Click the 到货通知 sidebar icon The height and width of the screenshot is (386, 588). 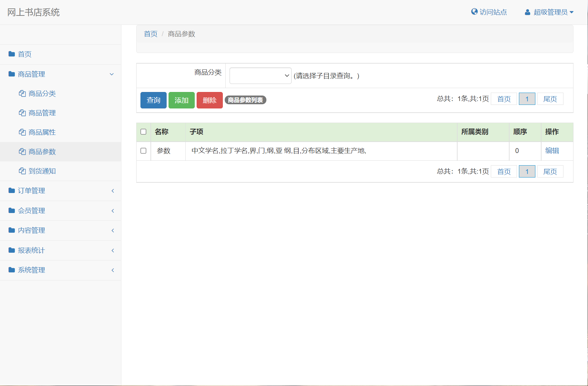pyautogui.click(x=22, y=171)
